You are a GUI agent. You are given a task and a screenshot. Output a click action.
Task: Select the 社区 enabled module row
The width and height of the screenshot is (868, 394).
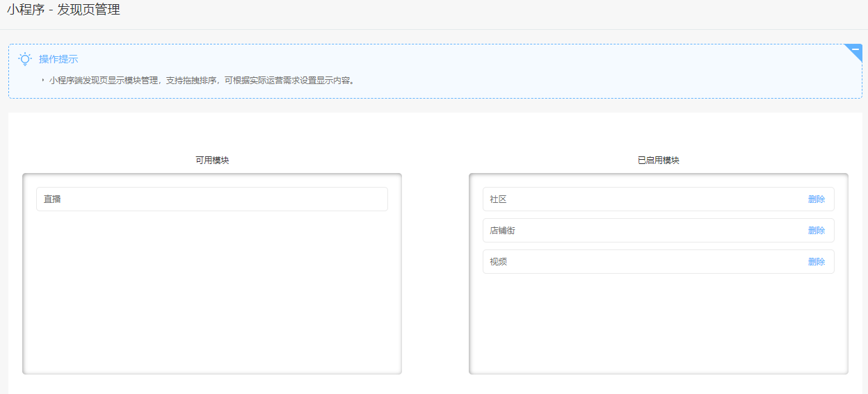(x=658, y=199)
